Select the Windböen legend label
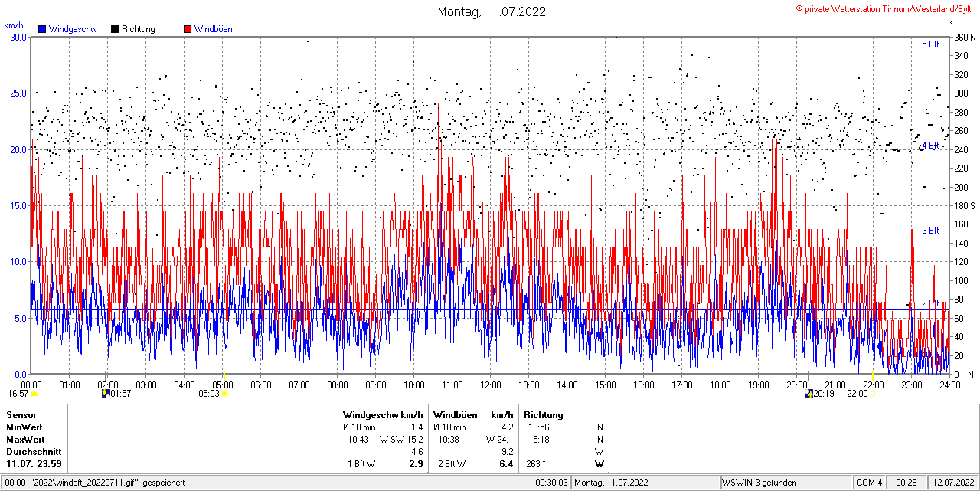Screen dimensions: 980x491 coord(214,29)
